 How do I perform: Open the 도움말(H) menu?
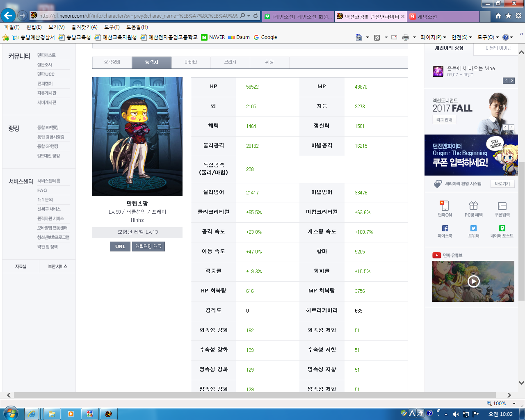pos(137,27)
